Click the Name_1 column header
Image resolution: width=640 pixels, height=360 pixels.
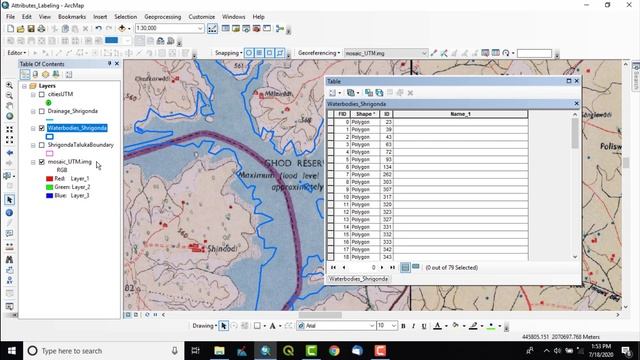pos(460,114)
